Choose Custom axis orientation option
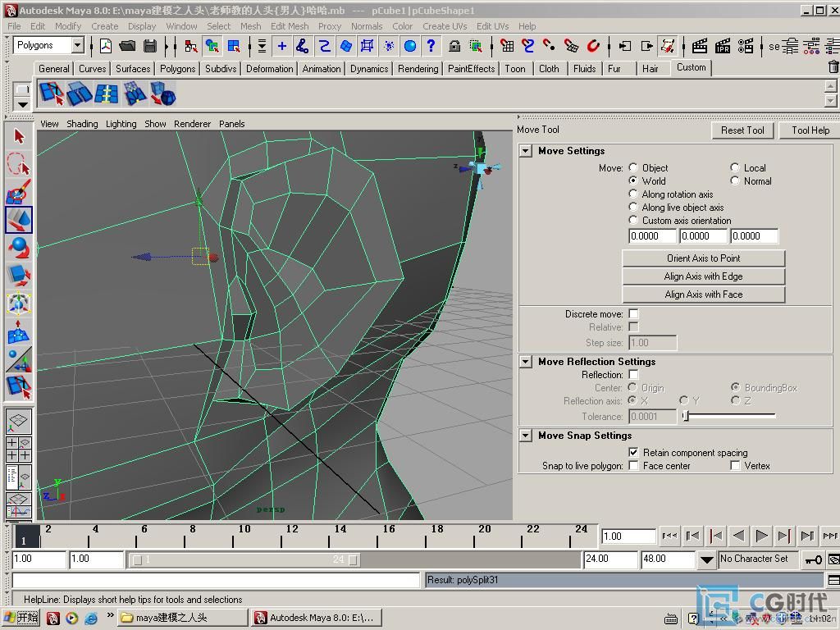This screenshot has height=630, width=840. 633,220
